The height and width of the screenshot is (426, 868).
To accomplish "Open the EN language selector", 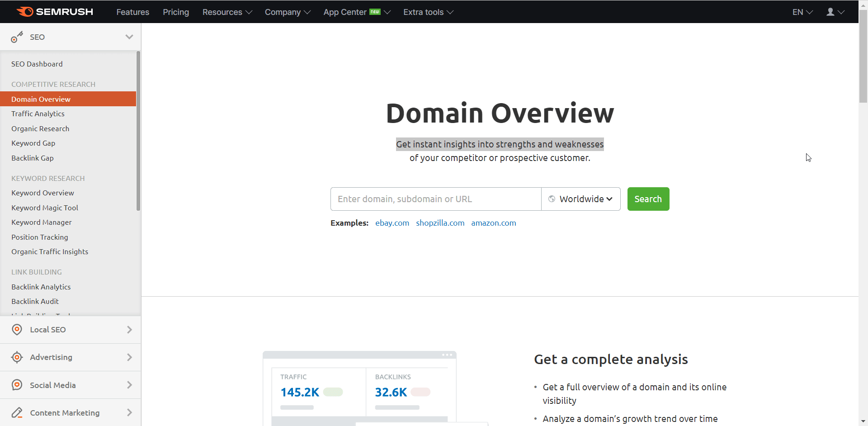I will 802,12.
